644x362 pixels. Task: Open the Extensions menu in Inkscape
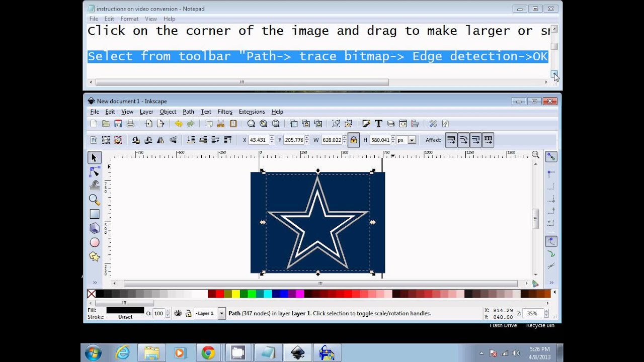pos(252,112)
